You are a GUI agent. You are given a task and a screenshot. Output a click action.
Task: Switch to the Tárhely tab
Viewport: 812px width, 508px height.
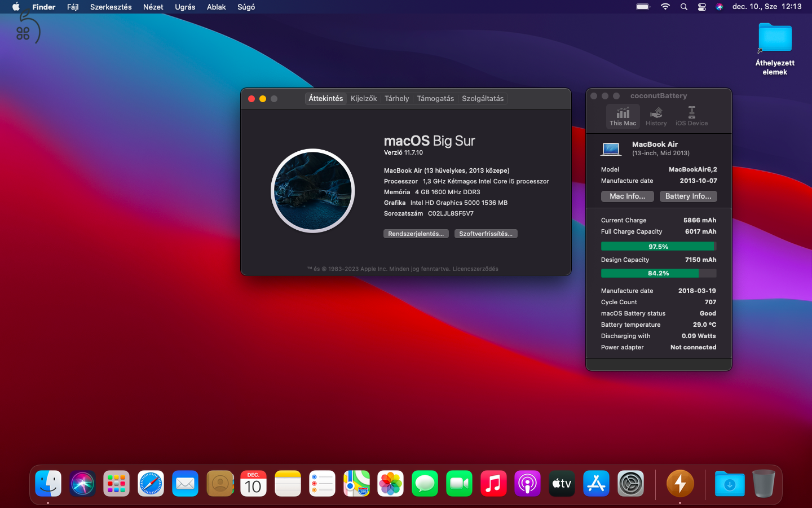point(396,98)
